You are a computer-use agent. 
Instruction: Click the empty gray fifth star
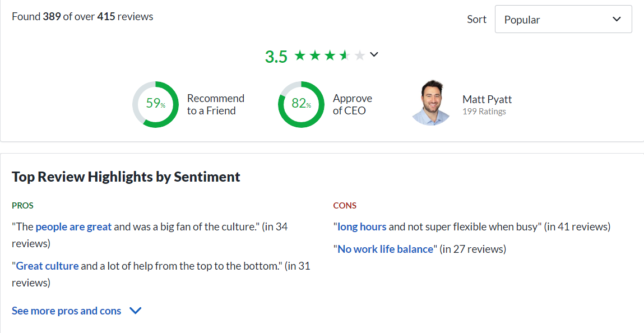pyautogui.click(x=360, y=55)
